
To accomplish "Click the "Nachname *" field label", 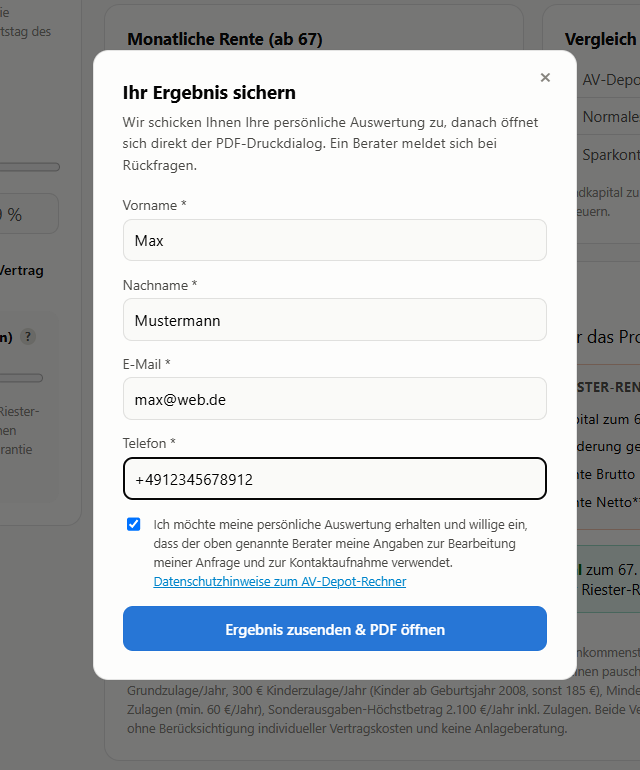I will 160,285.
